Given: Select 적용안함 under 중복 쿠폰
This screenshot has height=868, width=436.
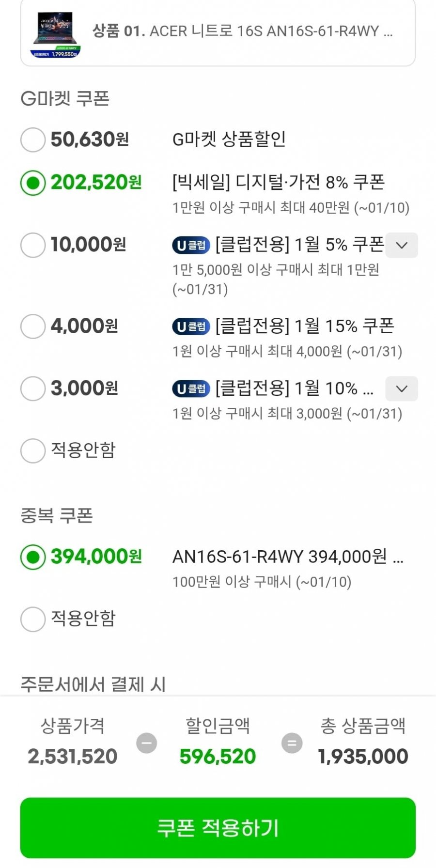Looking at the screenshot, I should click(x=33, y=619).
